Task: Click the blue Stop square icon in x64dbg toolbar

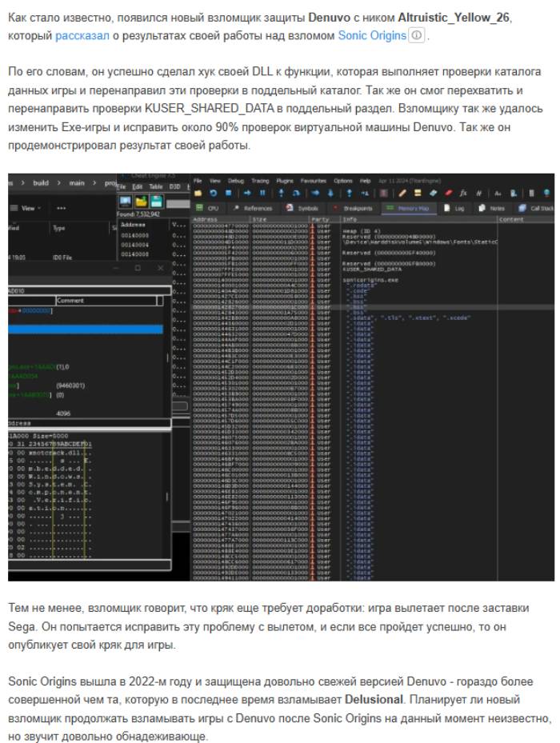Action: pos(228,194)
